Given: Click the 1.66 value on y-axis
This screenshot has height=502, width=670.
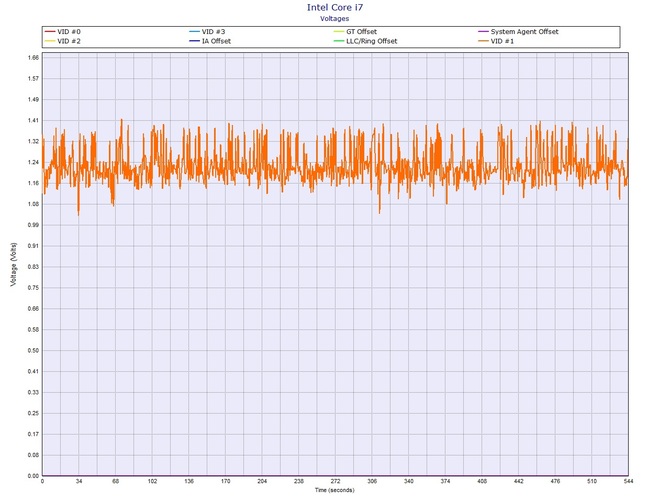Looking at the screenshot, I should [33, 57].
